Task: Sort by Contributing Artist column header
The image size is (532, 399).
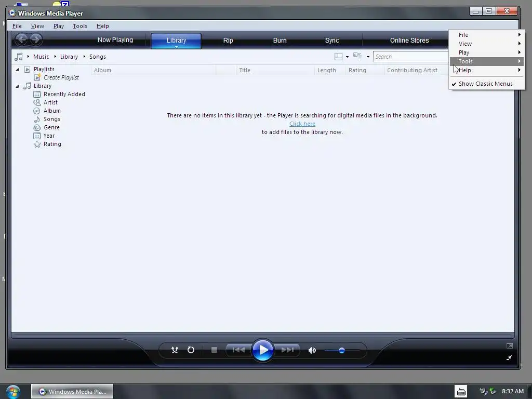Action: pyautogui.click(x=417, y=70)
